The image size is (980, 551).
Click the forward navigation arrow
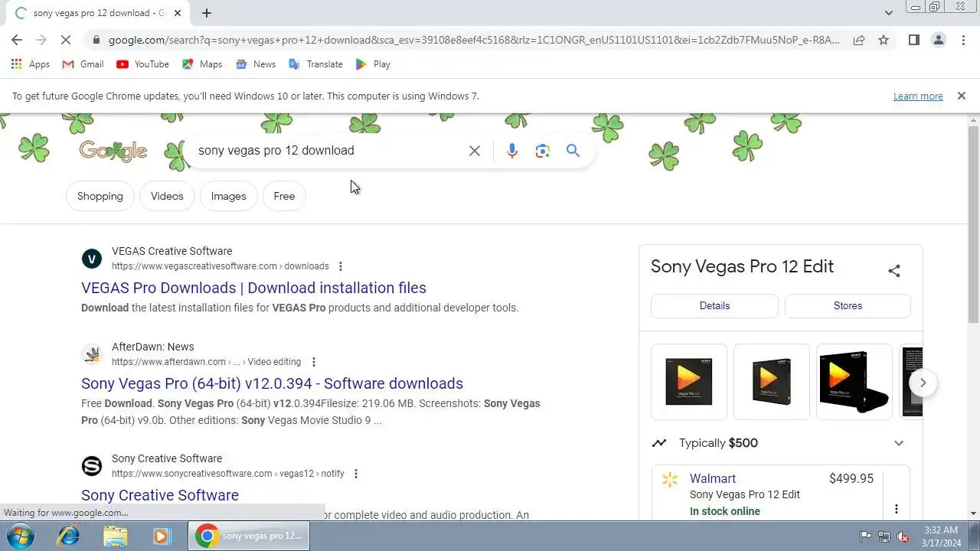click(41, 40)
